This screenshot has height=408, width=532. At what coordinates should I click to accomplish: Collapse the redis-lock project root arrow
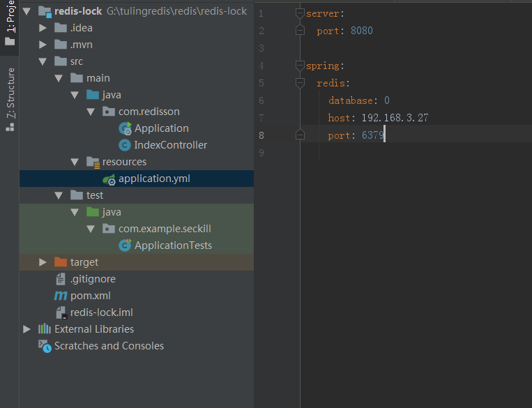(26, 11)
